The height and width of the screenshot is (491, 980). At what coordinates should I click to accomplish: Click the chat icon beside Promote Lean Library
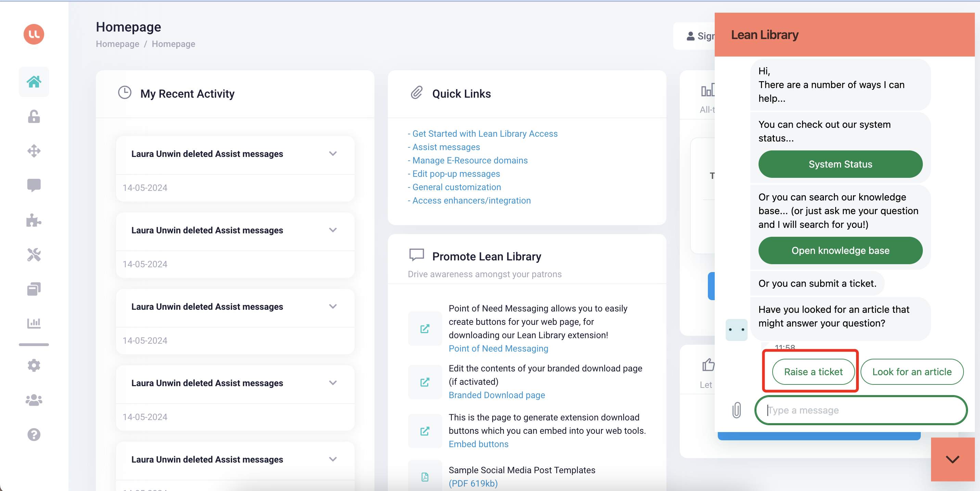pos(417,255)
